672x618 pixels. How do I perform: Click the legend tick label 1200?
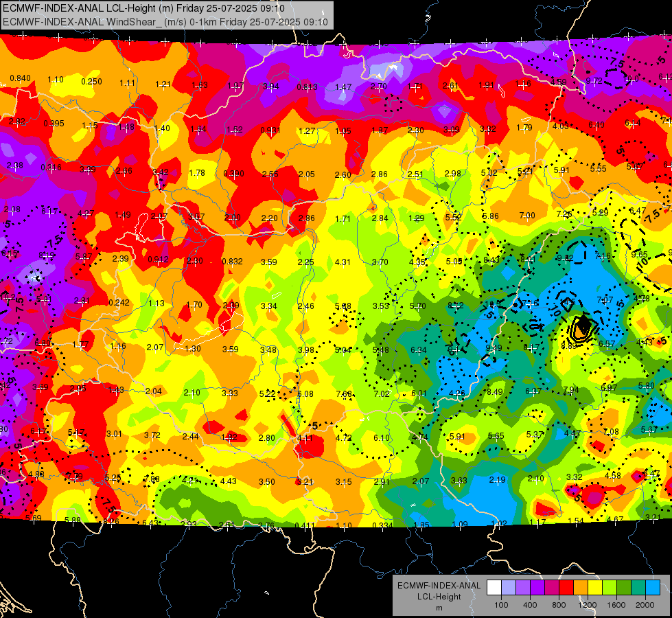[x=587, y=605]
